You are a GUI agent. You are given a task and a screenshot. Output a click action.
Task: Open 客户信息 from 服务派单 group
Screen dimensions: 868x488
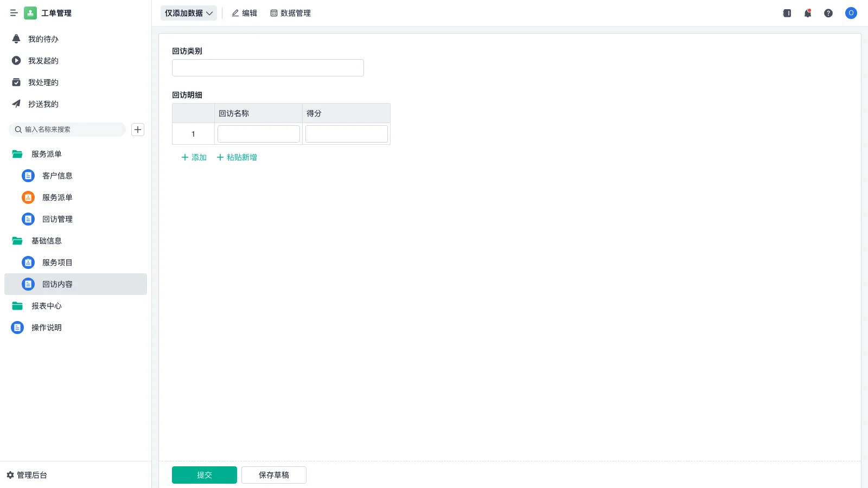pos(58,176)
